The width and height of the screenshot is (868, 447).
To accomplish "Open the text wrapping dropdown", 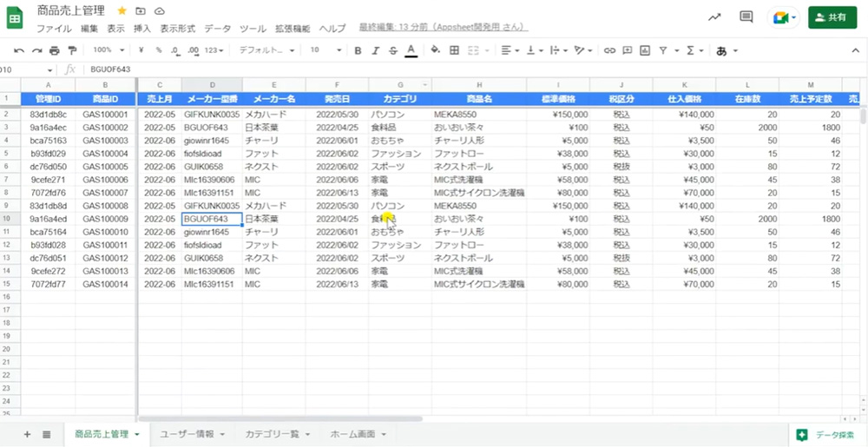I will point(558,50).
